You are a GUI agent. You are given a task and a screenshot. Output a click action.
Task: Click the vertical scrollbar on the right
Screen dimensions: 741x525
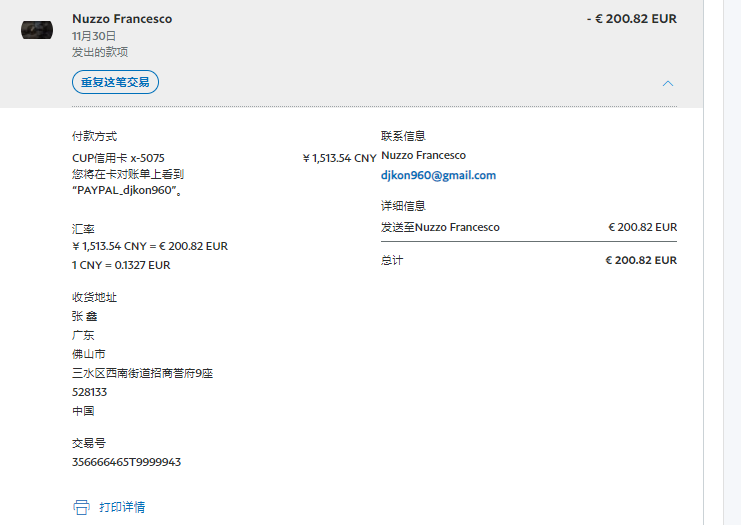[x=722, y=262]
